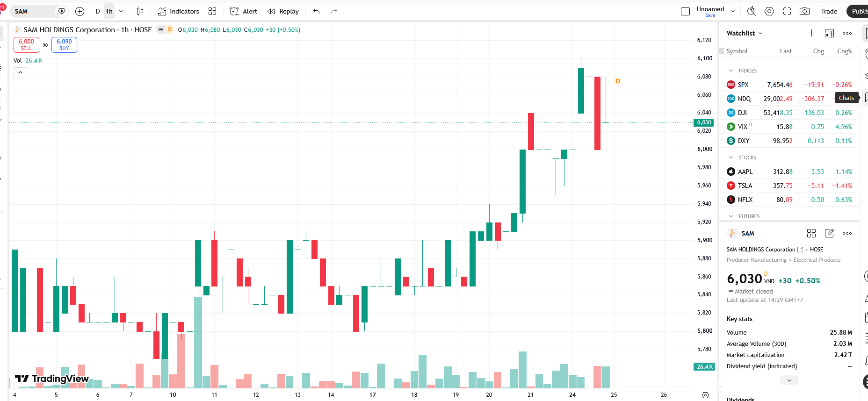Screen dimensions: 868x401
Task: Click the Unnamed layout name
Action: tap(710, 9)
